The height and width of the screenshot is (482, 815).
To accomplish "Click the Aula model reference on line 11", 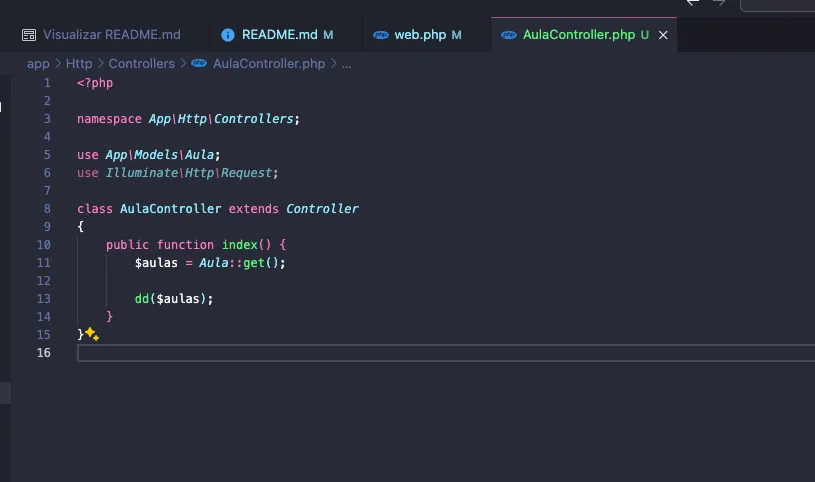I will pyautogui.click(x=211, y=263).
